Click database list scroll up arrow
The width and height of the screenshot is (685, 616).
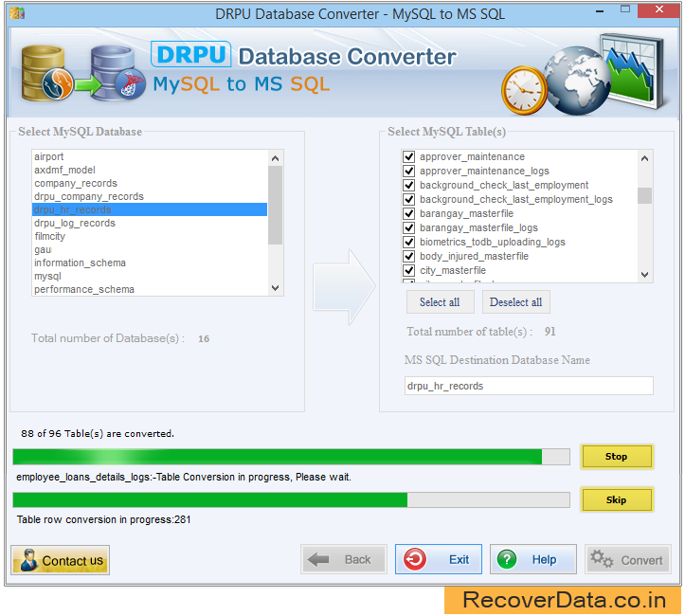pyautogui.click(x=275, y=158)
